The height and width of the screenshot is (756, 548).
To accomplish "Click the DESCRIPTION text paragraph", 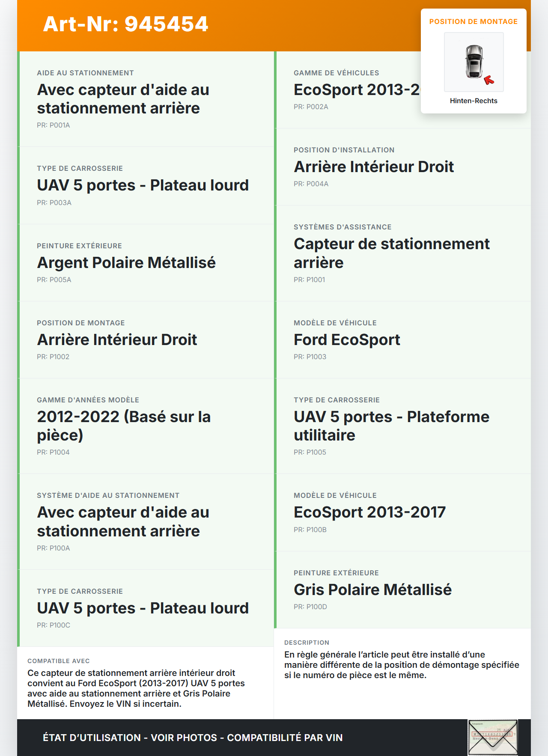I will click(402, 665).
